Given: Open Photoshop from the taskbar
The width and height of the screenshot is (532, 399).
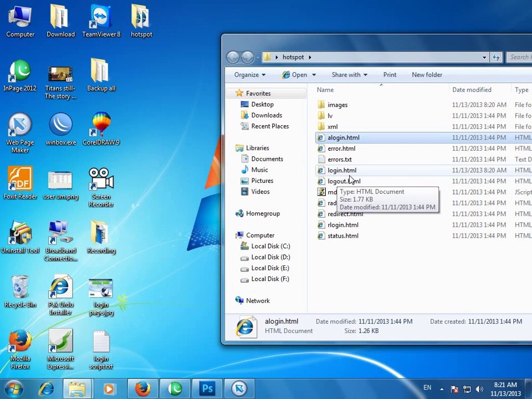Looking at the screenshot, I should click(x=207, y=388).
